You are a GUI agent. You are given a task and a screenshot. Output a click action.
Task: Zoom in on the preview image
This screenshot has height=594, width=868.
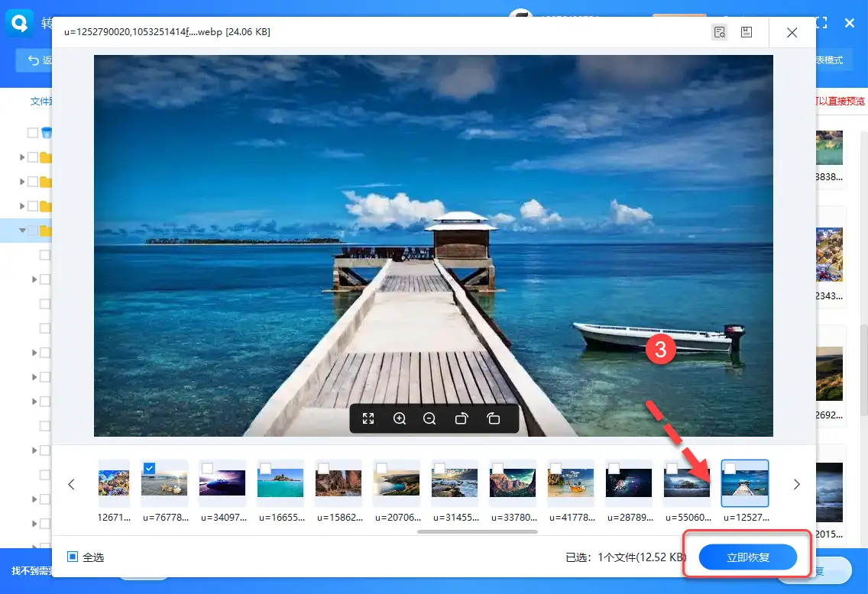[400, 418]
